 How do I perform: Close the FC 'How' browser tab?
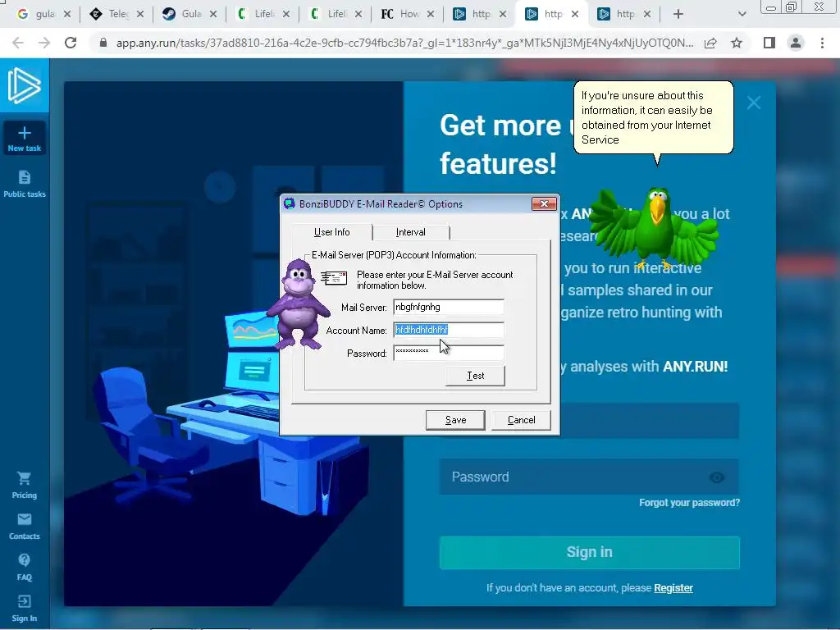click(430, 14)
